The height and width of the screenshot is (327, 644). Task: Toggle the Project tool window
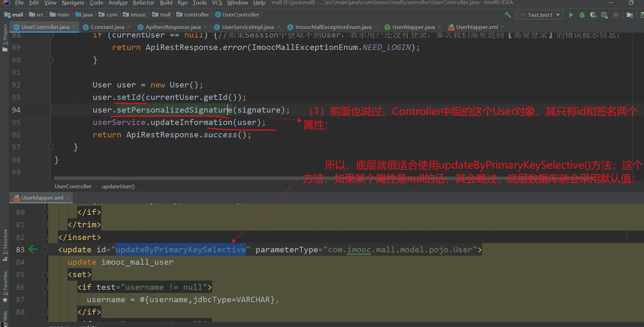click(5, 37)
